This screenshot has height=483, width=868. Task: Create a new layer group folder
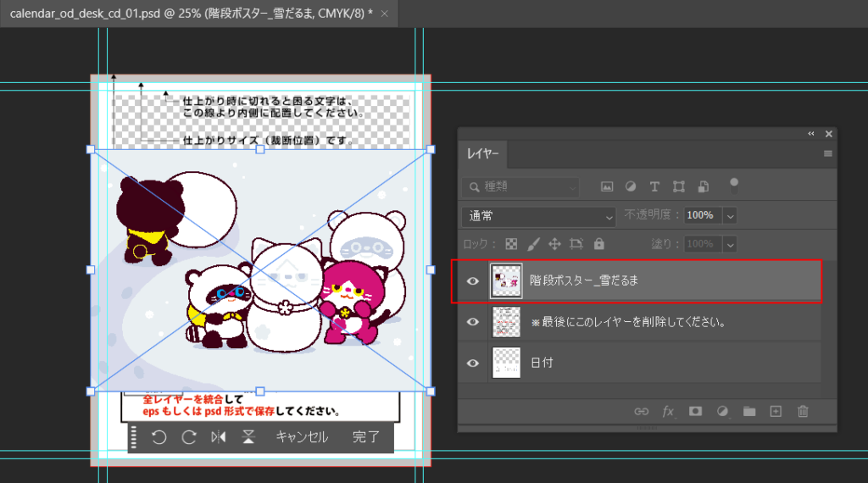tap(748, 411)
